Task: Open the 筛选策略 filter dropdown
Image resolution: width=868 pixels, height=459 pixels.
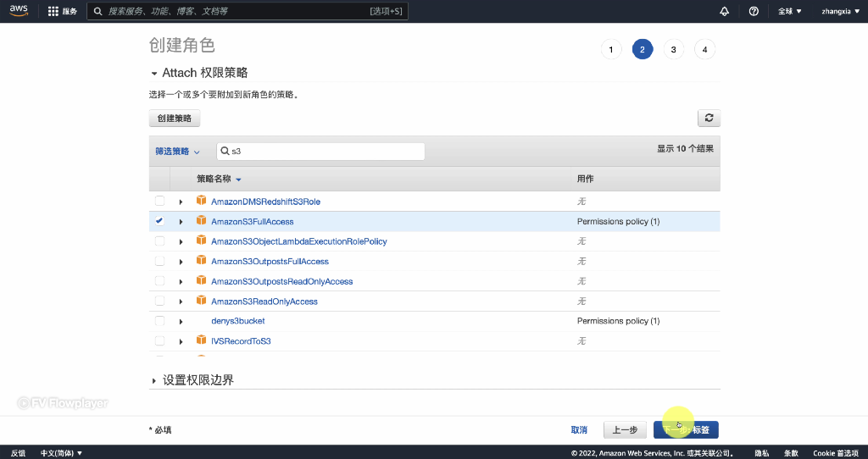Action: click(x=177, y=151)
